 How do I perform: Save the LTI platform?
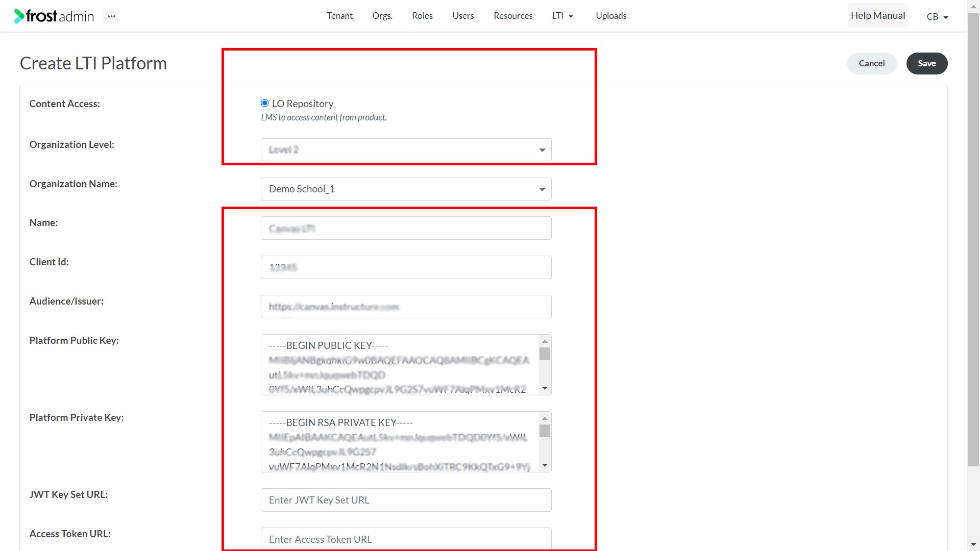pyautogui.click(x=927, y=63)
